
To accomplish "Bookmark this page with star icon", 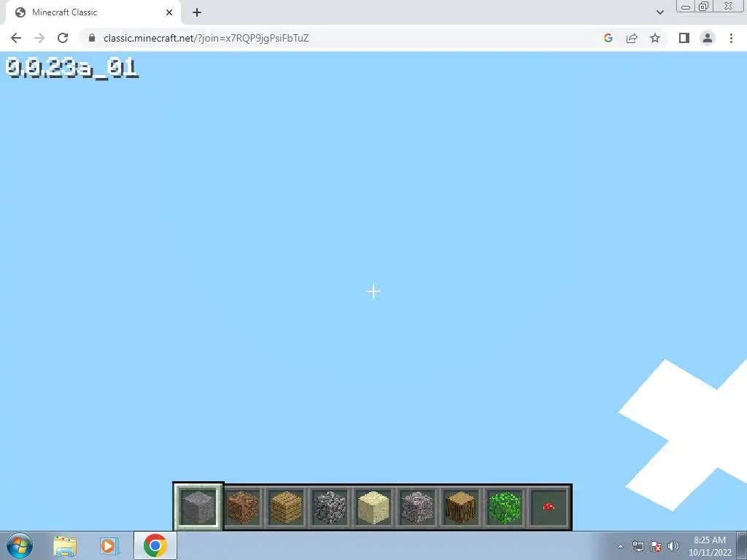I will pos(655,38).
